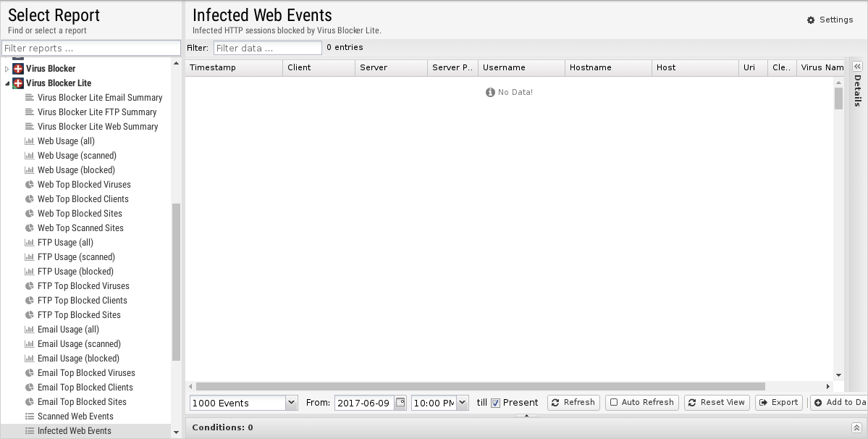Expand the Virus Blocker tree node

(x=7, y=69)
